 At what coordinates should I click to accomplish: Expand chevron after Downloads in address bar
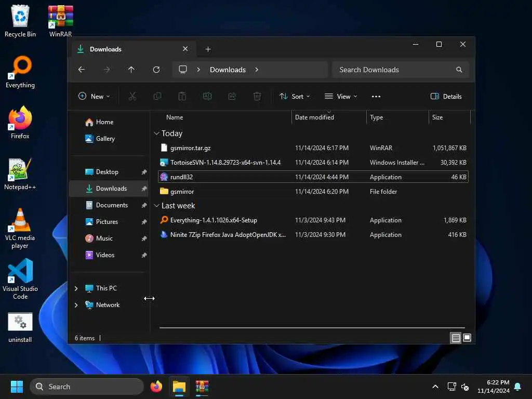tap(257, 70)
